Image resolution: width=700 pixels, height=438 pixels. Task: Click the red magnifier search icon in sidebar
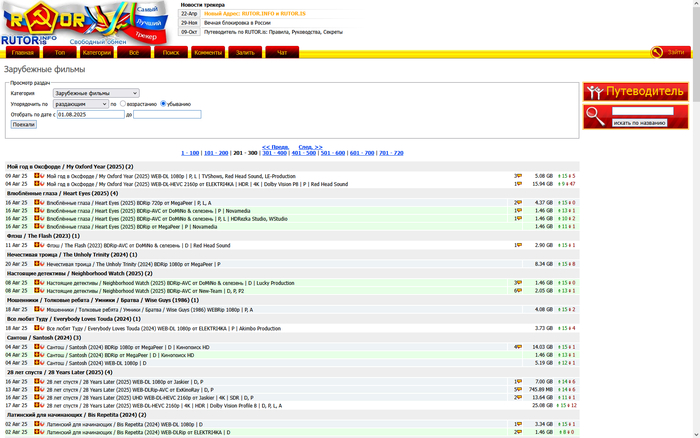pyautogui.click(x=596, y=117)
